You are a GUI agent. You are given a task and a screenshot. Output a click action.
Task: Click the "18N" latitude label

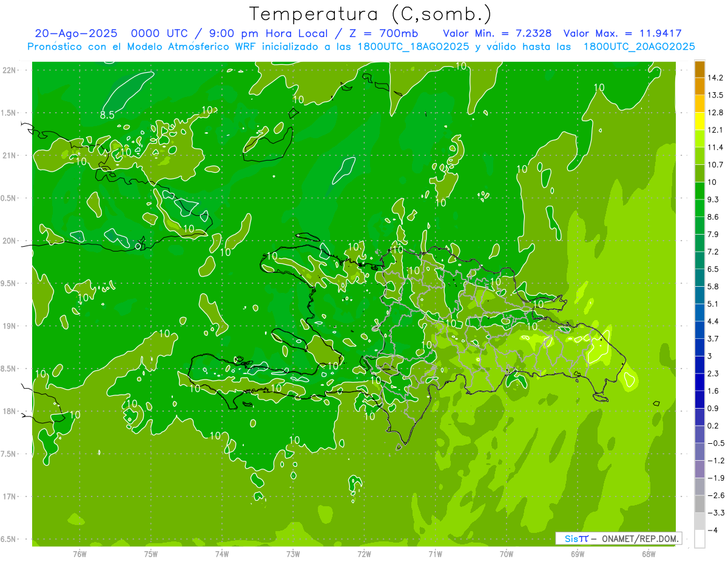pyautogui.click(x=9, y=411)
